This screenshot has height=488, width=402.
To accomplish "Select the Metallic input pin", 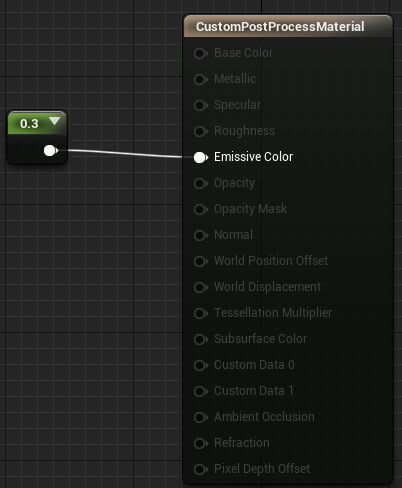I will coord(200,79).
